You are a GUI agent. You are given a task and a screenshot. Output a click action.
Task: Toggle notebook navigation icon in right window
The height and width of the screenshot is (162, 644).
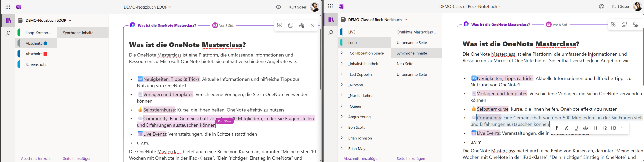(331, 20)
